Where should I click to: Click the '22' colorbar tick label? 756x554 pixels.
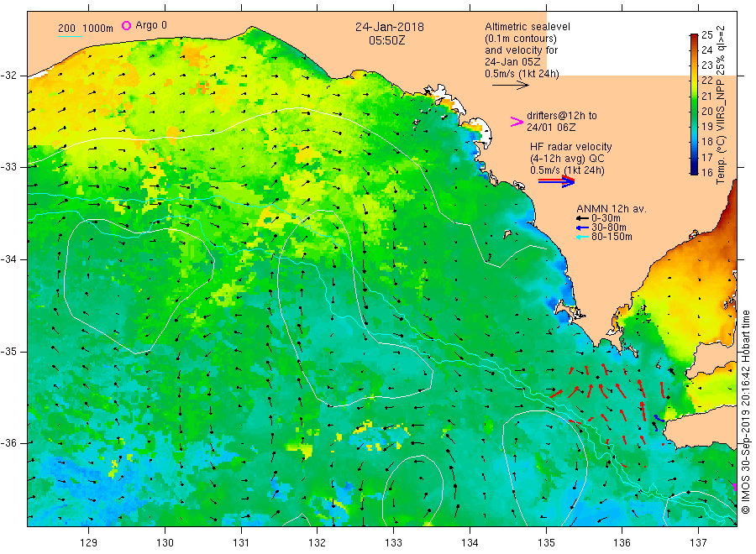pos(706,81)
